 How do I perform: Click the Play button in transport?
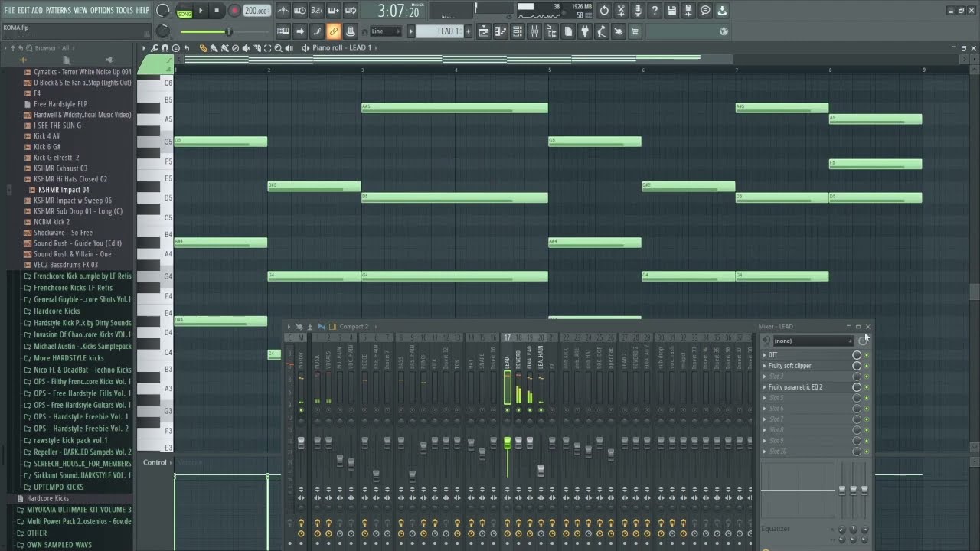click(201, 11)
